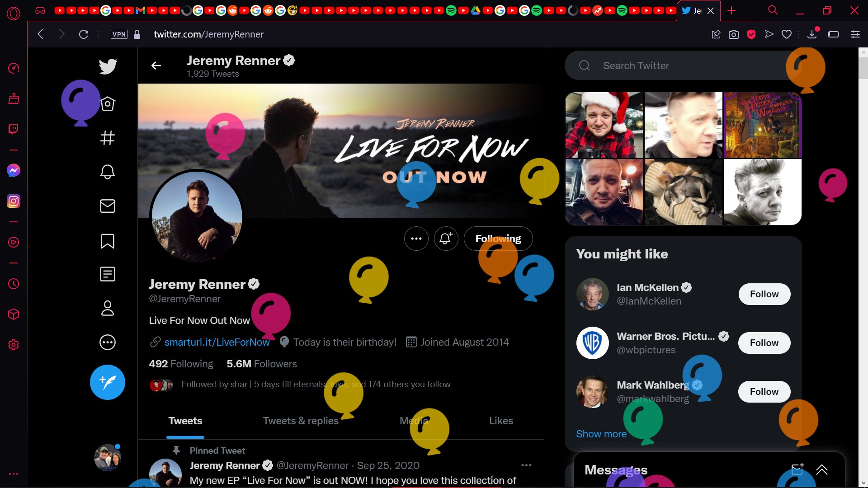Image resolution: width=868 pixels, height=488 pixels.
Task: Expand the Messages drawer with chevrons
Action: [x=822, y=470]
